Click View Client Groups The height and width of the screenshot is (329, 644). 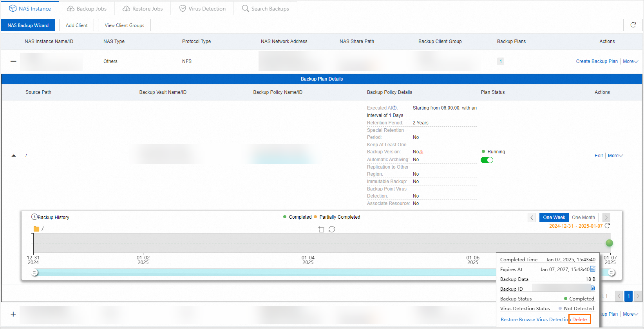coord(125,25)
